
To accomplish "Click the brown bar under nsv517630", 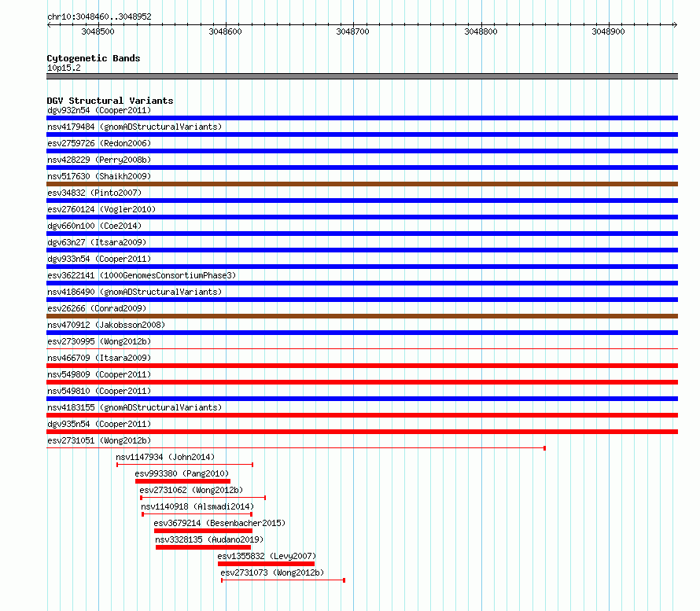I will coord(362,184).
